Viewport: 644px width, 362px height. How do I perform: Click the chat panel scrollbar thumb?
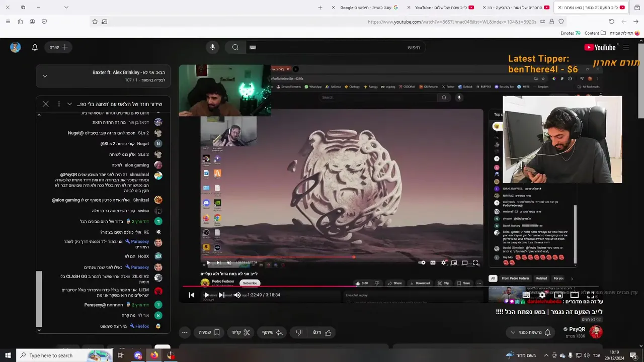point(39,298)
